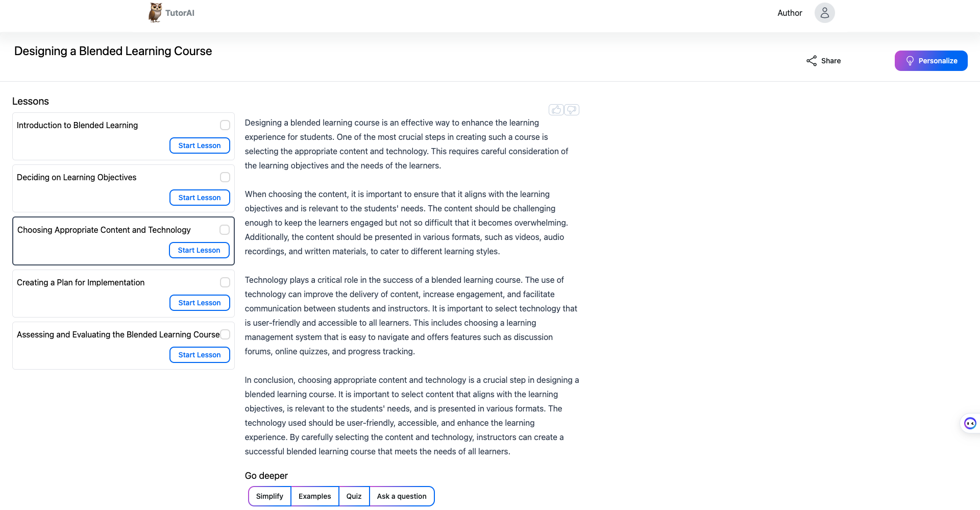Check Creating a Plan for Implementation checkbox
This screenshot has width=980, height=510.
coord(225,282)
